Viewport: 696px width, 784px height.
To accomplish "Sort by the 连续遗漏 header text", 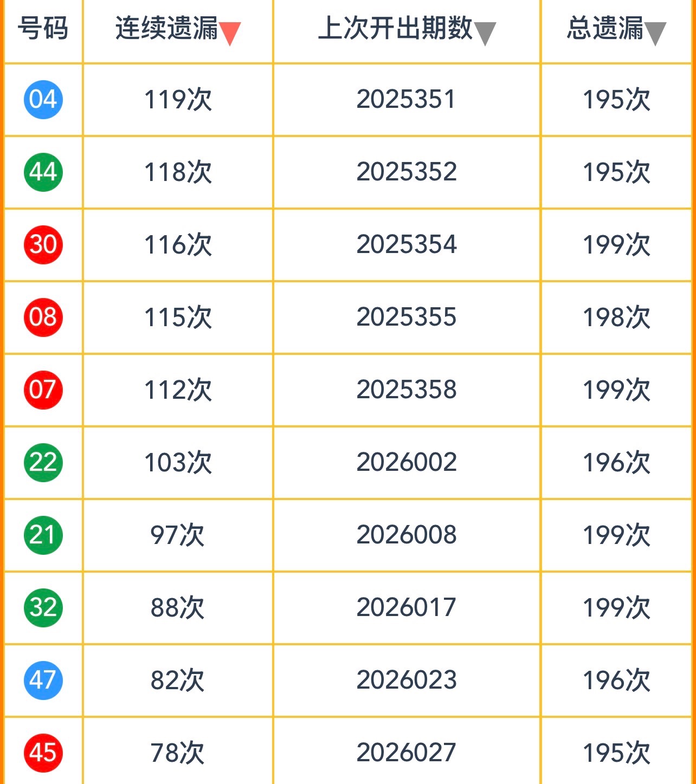I will pos(166,28).
